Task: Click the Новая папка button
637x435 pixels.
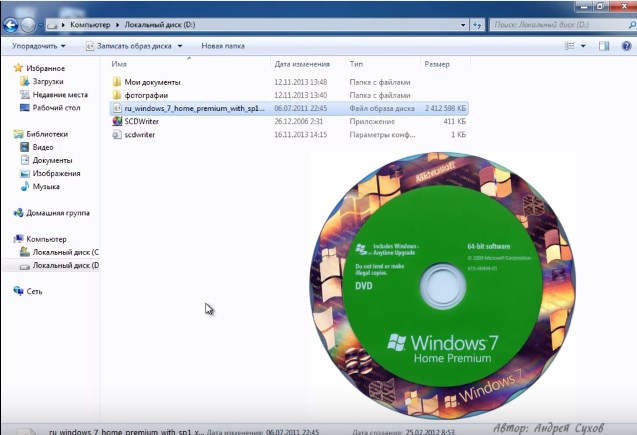Action: tap(223, 46)
